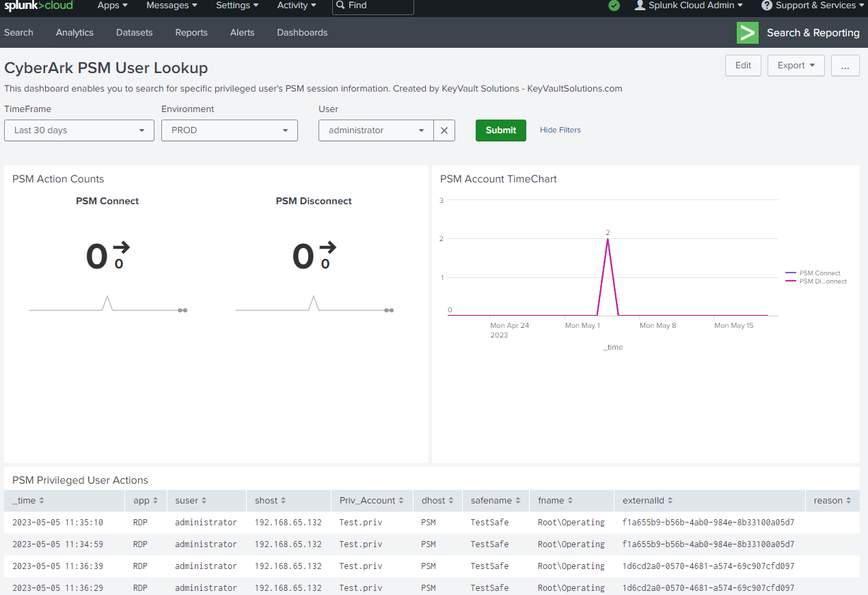Click the Search & Reporting app icon
Viewport: 868px width, 595px height.
[747, 32]
